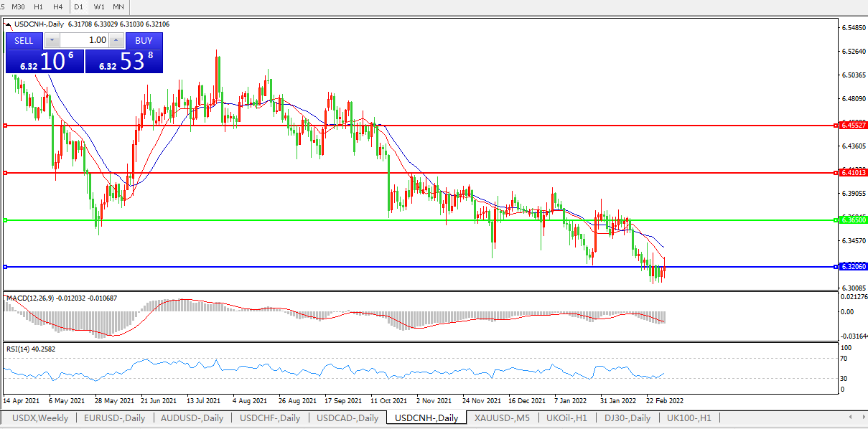Select the MN monthly timeframe
Screen dimensions: 868x429
click(118, 6)
